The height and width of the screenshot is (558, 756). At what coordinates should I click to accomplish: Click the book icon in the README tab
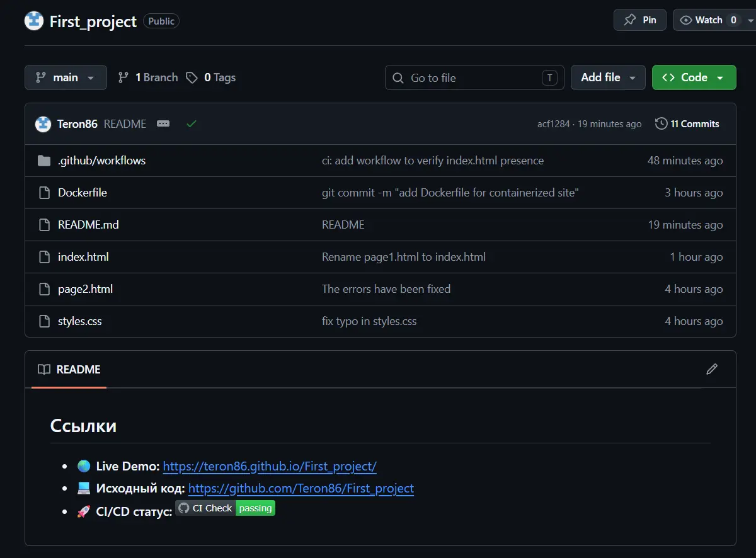[x=43, y=370]
